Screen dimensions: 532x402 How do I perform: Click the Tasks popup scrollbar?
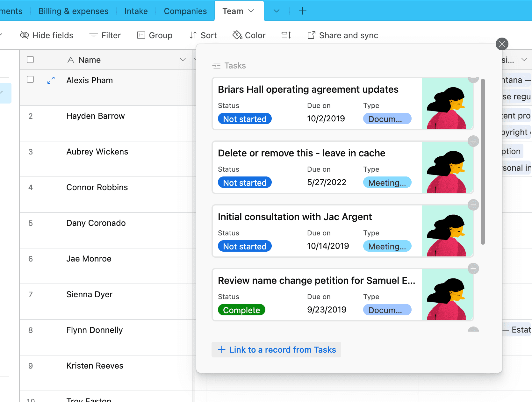483,162
